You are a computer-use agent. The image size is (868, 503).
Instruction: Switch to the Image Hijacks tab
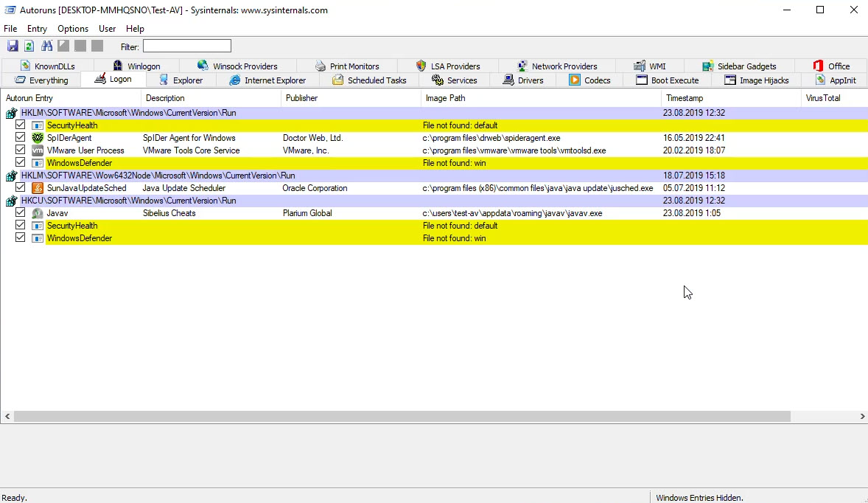point(756,80)
